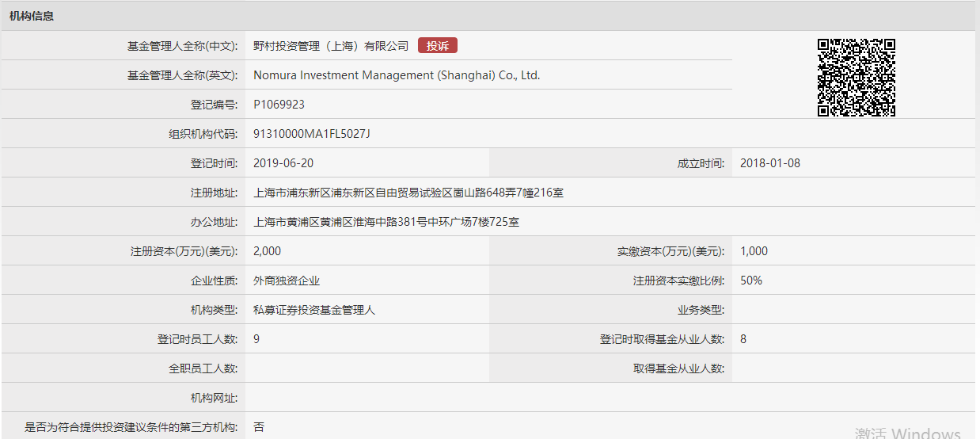Click the label 取得基金从业人数:
Screen dimensions: 980x439
(679, 368)
